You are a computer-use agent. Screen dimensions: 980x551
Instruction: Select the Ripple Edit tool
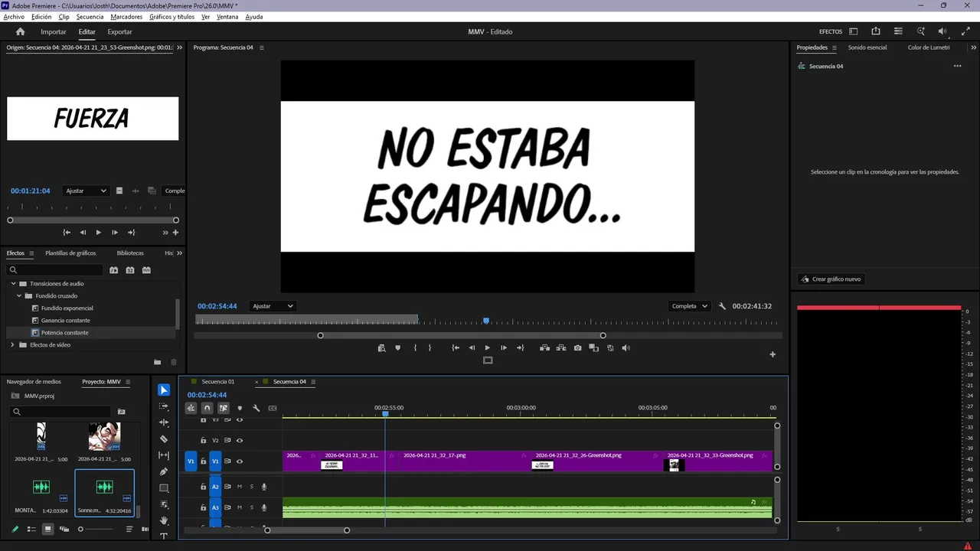164,422
